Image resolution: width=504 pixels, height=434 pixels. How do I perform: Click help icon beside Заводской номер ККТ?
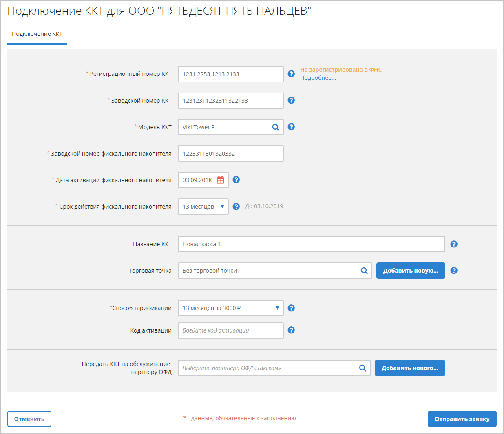(x=291, y=100)
